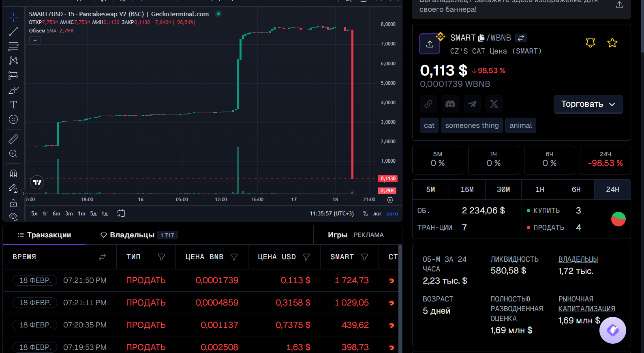Image resolution: width=644 pixels, height=353 pixels.
Task: Toggle auto scale 'авто'
Action: pos(392,213)
